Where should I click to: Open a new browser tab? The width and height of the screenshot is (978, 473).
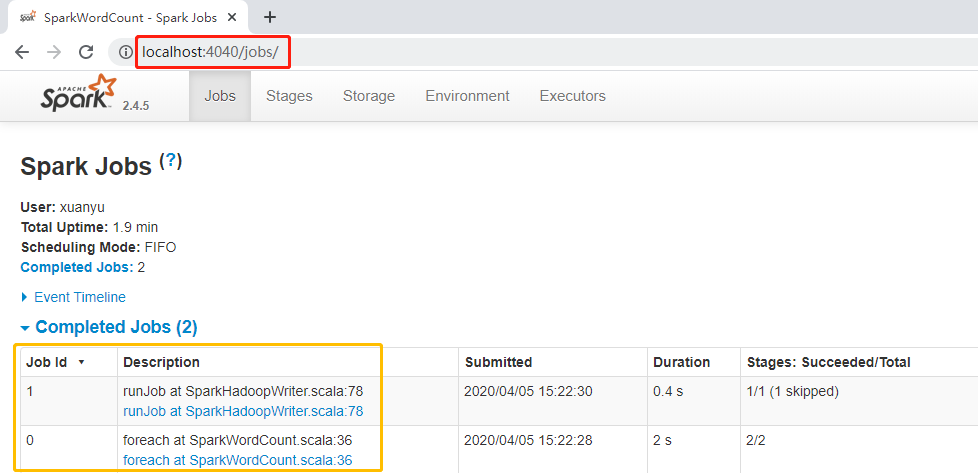(269, 17)
